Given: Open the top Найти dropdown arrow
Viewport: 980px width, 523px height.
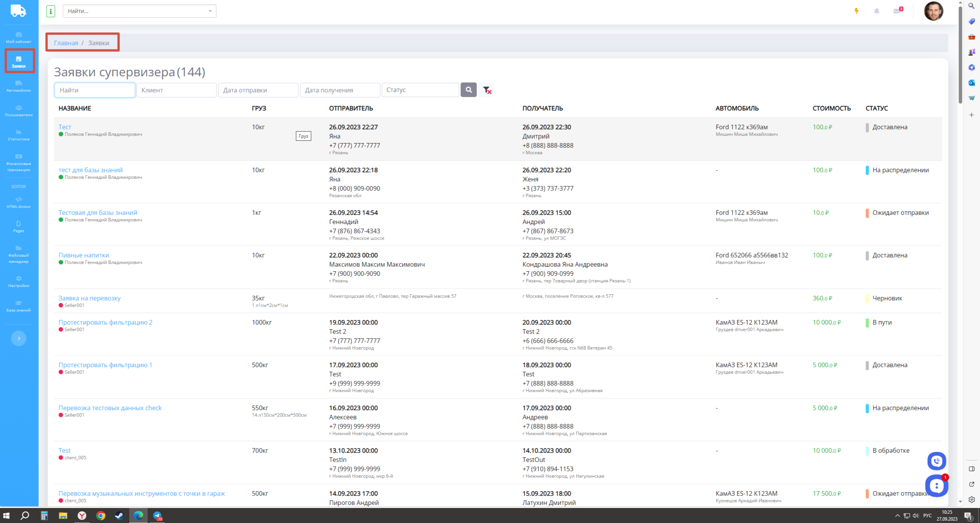Looking at the screenshot, I should pos(210,11).
